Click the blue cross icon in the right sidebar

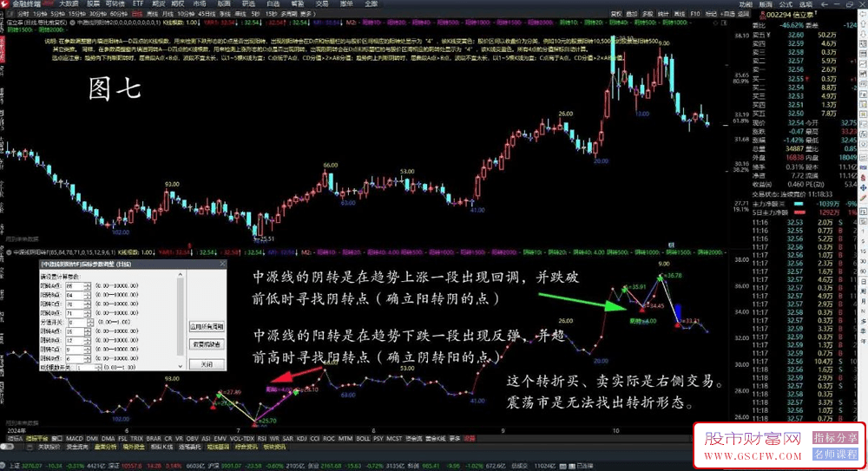[863, 188]
